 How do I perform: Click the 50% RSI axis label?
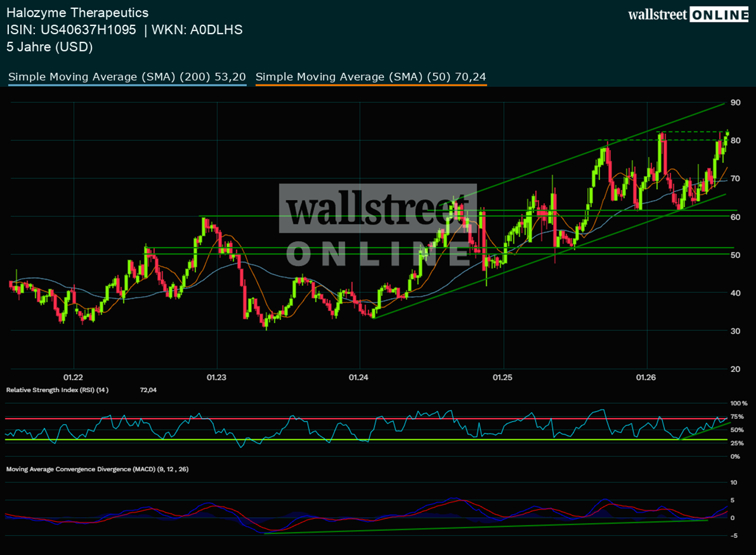click(x=737, y=430)
